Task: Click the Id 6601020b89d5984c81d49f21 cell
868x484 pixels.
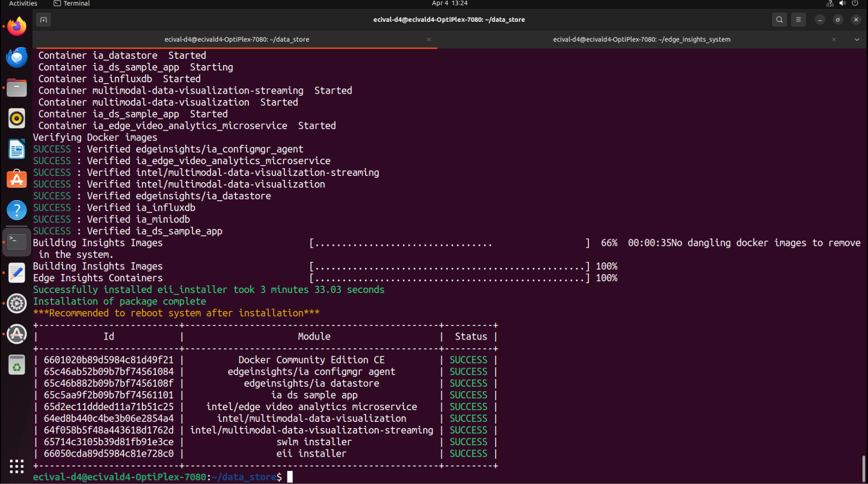Action: coord(108,360)
